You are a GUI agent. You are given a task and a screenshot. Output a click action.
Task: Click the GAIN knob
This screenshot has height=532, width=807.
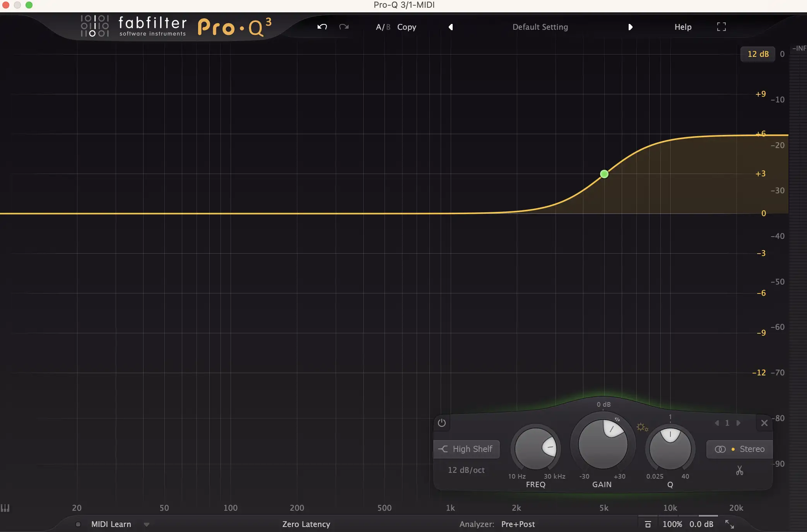point(602,444)
